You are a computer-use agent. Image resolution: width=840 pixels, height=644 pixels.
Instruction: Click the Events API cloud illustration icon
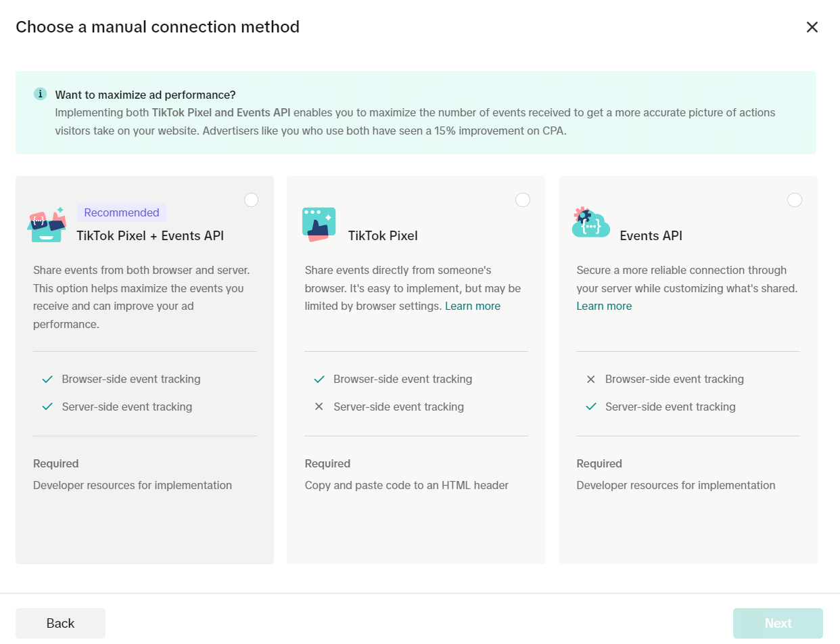click(x=590, y=223)
